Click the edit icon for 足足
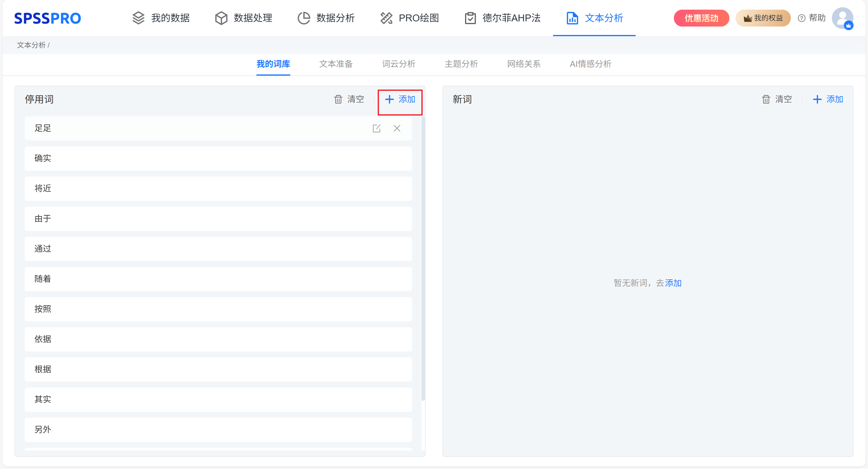Image resolution: width=868 pixels, height=469 pixels. click(x=376, y=128)
